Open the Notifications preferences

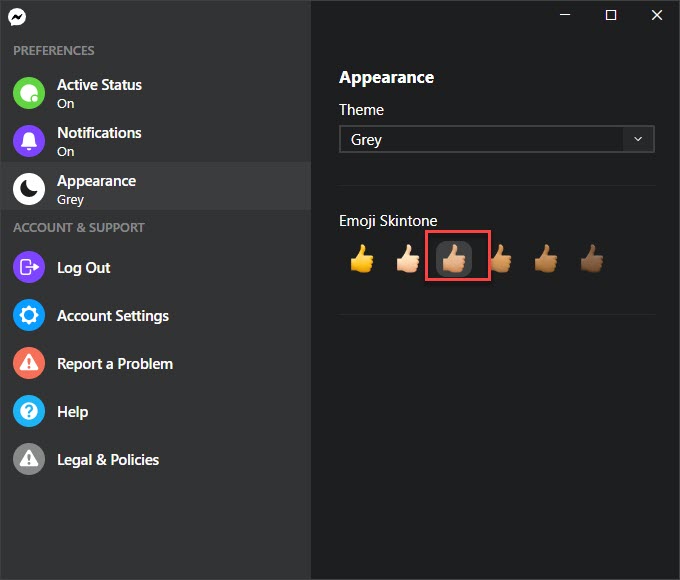pyautogui.click(x=155, y=141)
